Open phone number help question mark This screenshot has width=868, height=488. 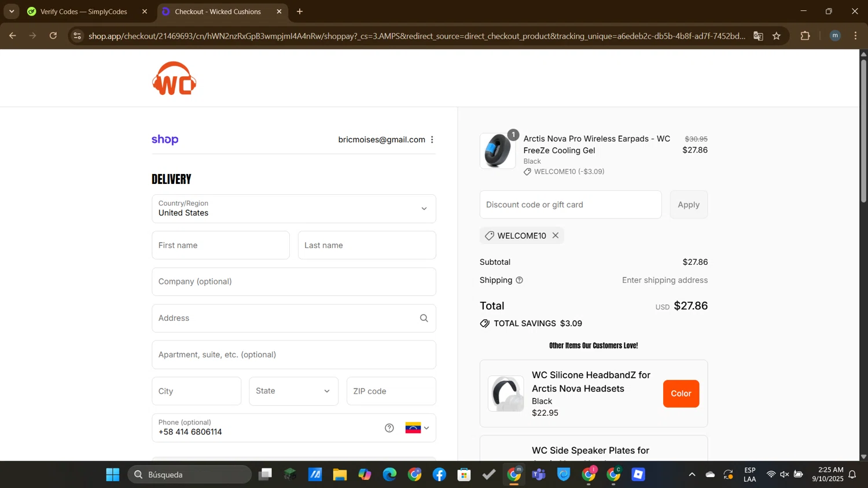click(389, 428)
